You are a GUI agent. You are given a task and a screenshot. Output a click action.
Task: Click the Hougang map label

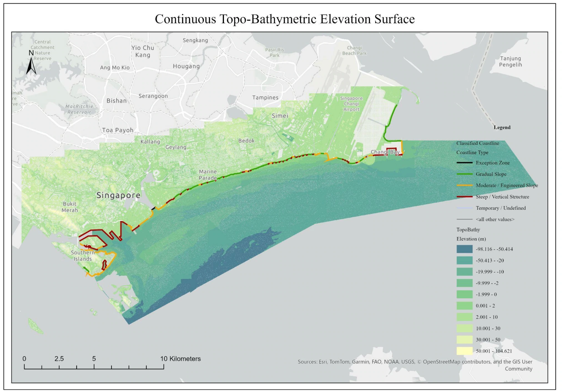(x=186, y=66)
